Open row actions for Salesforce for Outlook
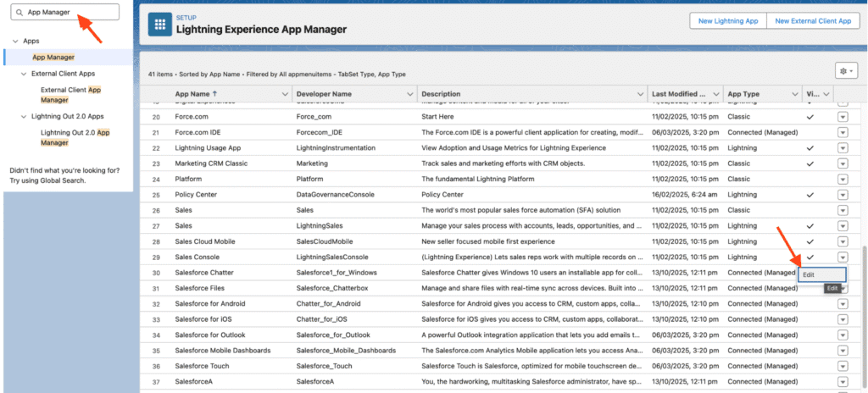This screenshot has width=868, height=393. pos(843,335)
